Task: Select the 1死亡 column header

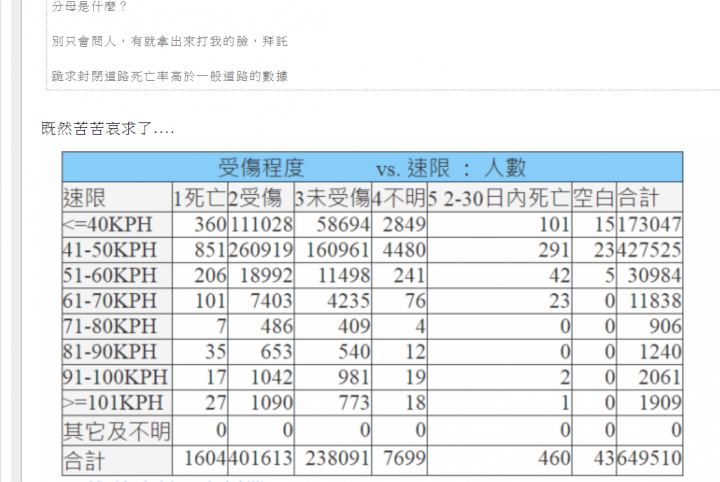Action: pyautogui.click(x=200, y=198)
